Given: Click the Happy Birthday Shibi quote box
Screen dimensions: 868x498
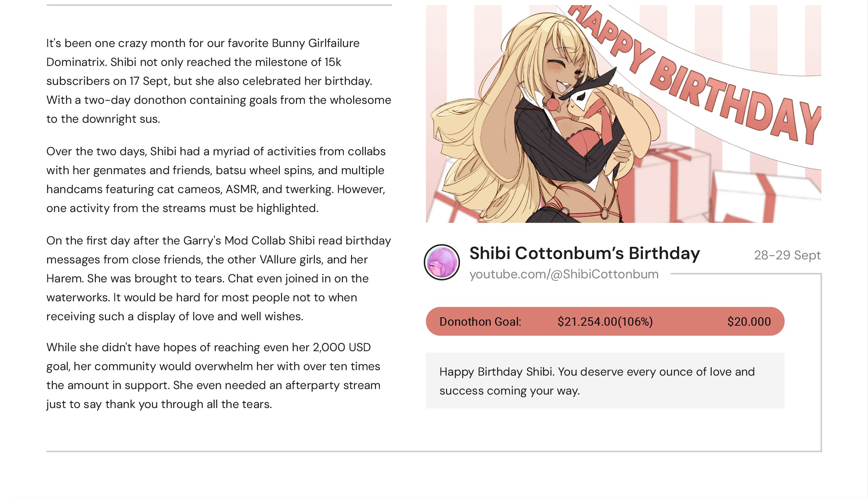Looking at the screenshot, I should pos(605,381).
